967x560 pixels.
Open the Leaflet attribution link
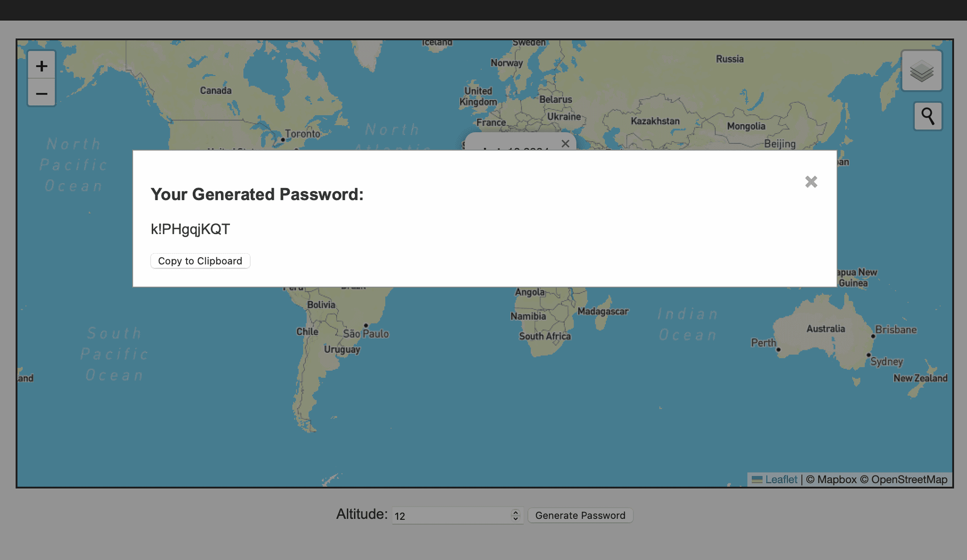pyautogui.click(x=780, y=479)
